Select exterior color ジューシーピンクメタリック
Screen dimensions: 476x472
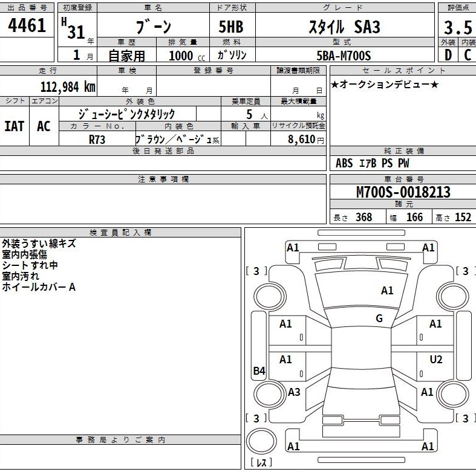click(127, 114)
